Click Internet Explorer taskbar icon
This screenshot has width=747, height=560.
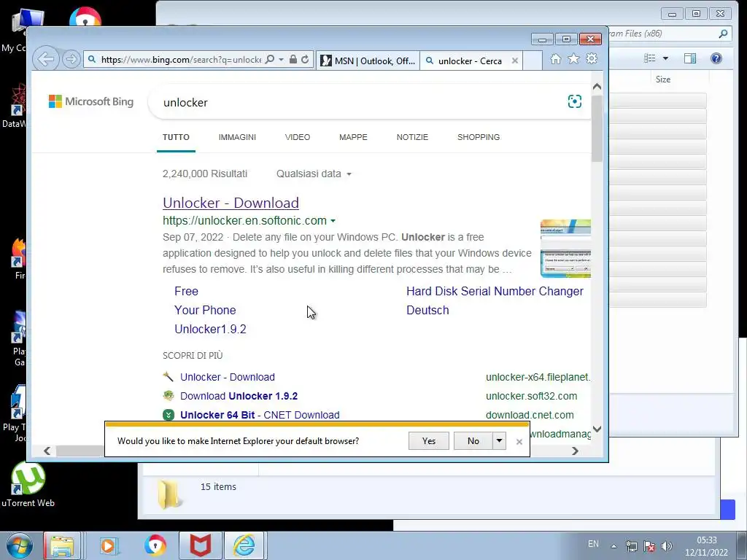click(244, 545)
